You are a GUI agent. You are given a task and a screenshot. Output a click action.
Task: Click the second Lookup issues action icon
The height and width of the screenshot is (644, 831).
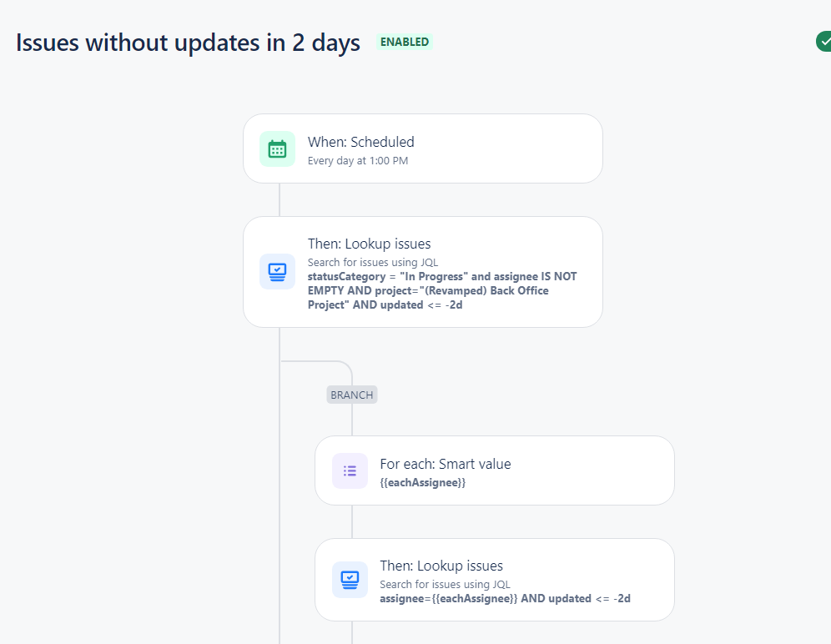click(x=349, y=579)
